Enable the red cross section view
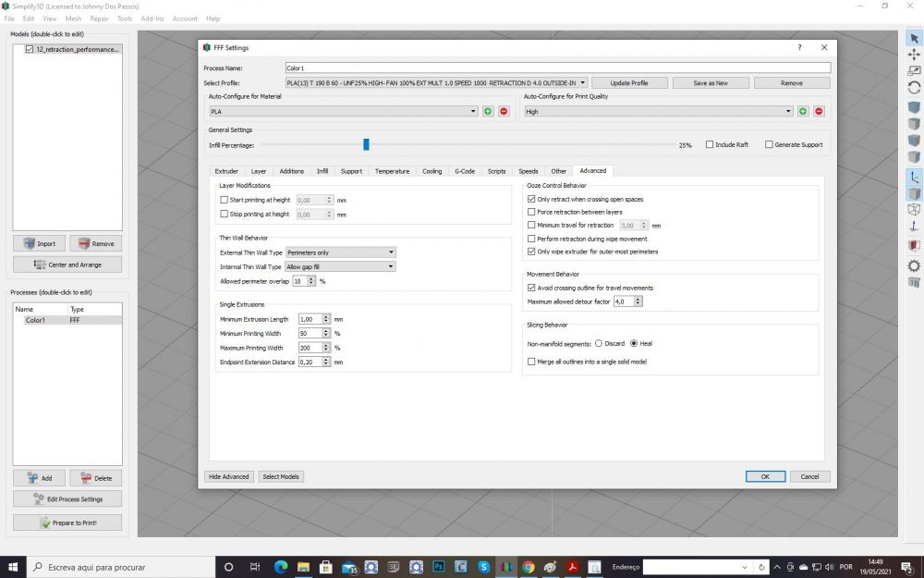Image resolution: width=924 pixels, height=578 pixels. pos(914,245)
